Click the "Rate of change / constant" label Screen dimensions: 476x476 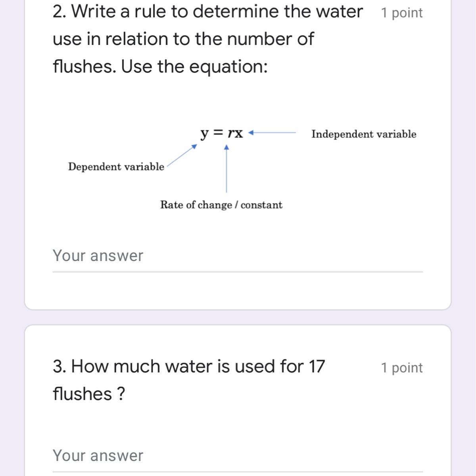(x=221, y=205)
